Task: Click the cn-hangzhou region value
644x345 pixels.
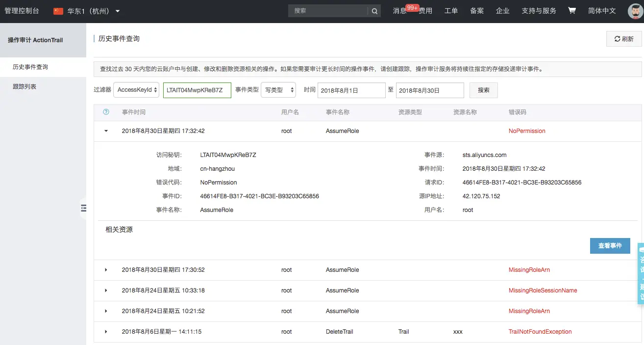Action: 218,169
